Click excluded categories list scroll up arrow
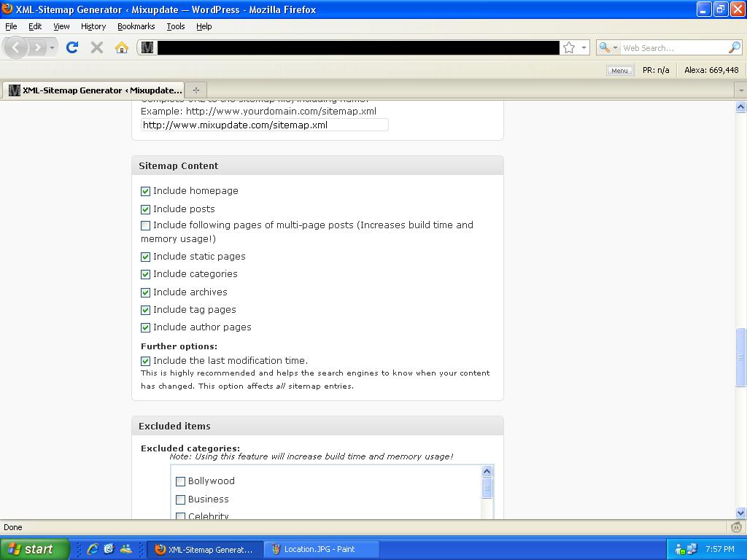 (x=487, y=472)
